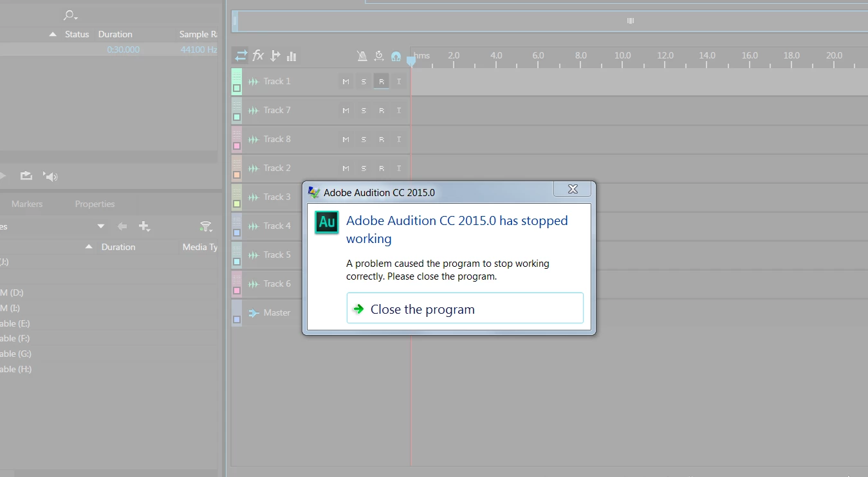868x477 pixels.
Task: Click Track 5 waveform icon
Action: pyautogui.click(x=254, y=255)
